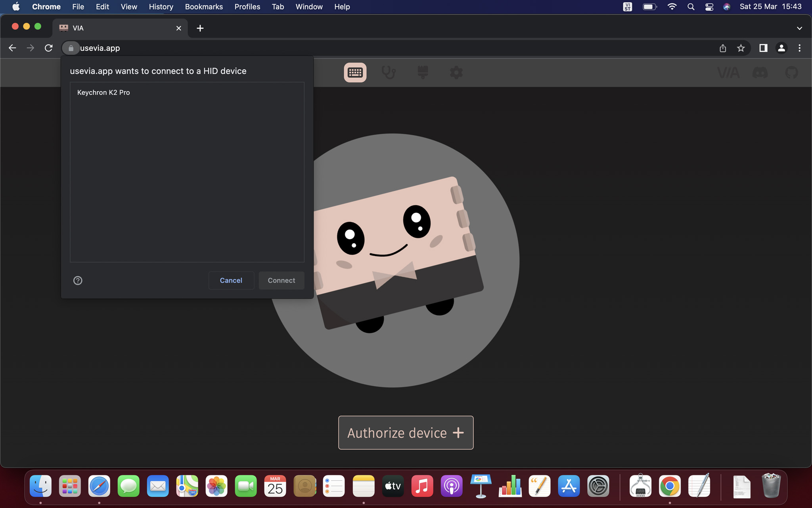Open Chrome three-dot menu
Viewport: 812px width, 508px height.
(799, 48)
